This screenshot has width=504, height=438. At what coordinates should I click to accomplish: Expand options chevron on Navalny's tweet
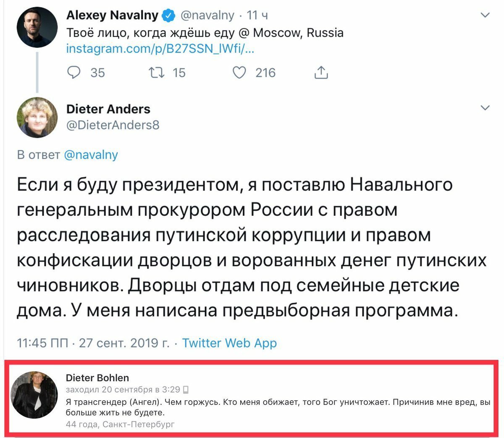485,15
